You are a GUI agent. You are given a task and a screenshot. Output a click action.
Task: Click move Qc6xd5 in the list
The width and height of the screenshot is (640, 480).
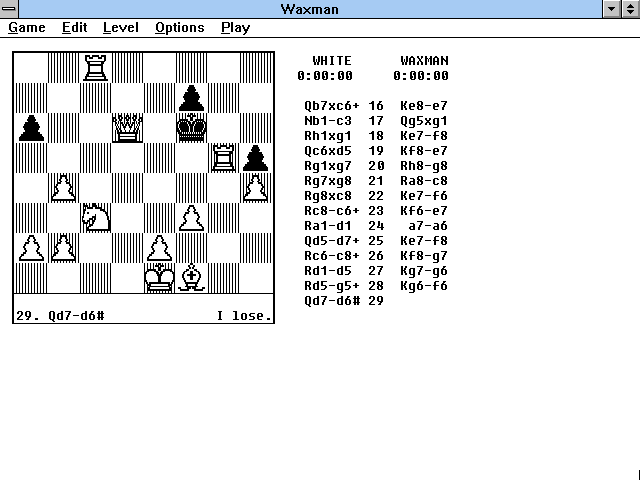[x=328, y=151]
